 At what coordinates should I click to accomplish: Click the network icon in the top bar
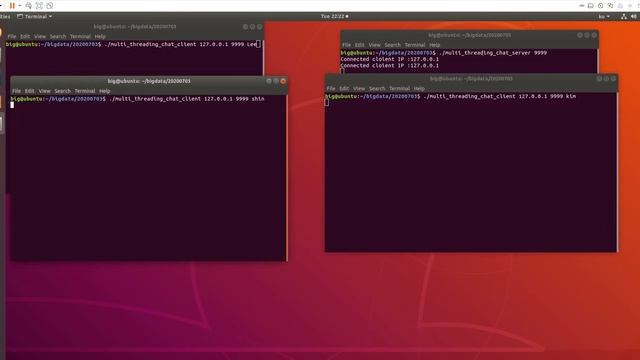(624, 17)
